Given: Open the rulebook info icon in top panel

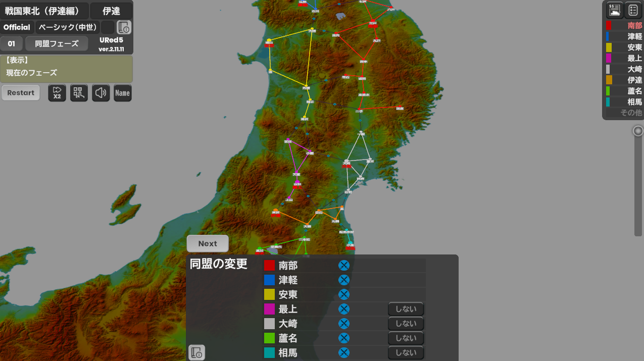Looking at the screenshot, I should 124,27.
